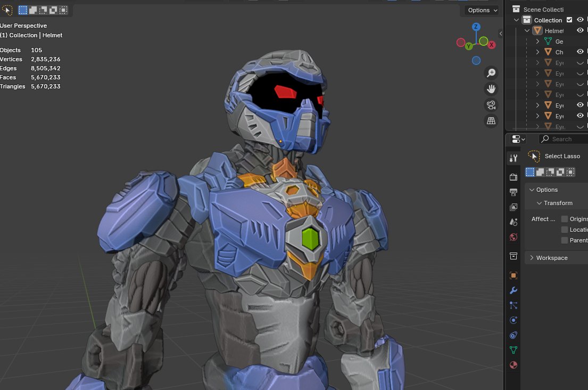This screenshot has height=390, width=588.
Task: Hide the 'Ch' object via eye icon
Action: (x=580, y=52)
